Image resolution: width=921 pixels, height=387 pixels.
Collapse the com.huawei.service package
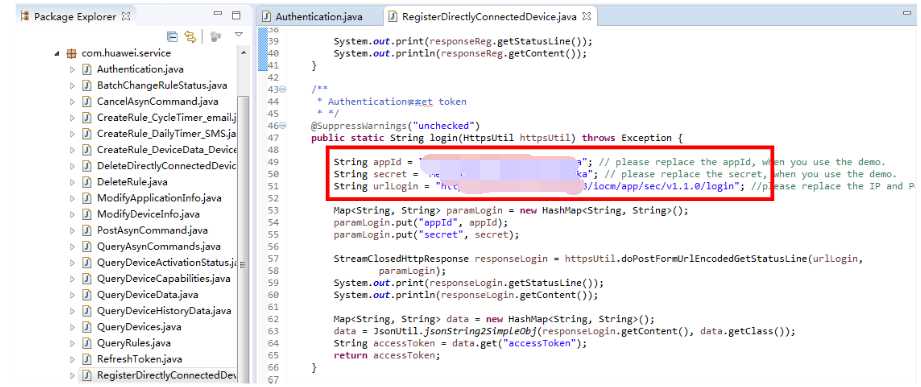tap(57, 53)
